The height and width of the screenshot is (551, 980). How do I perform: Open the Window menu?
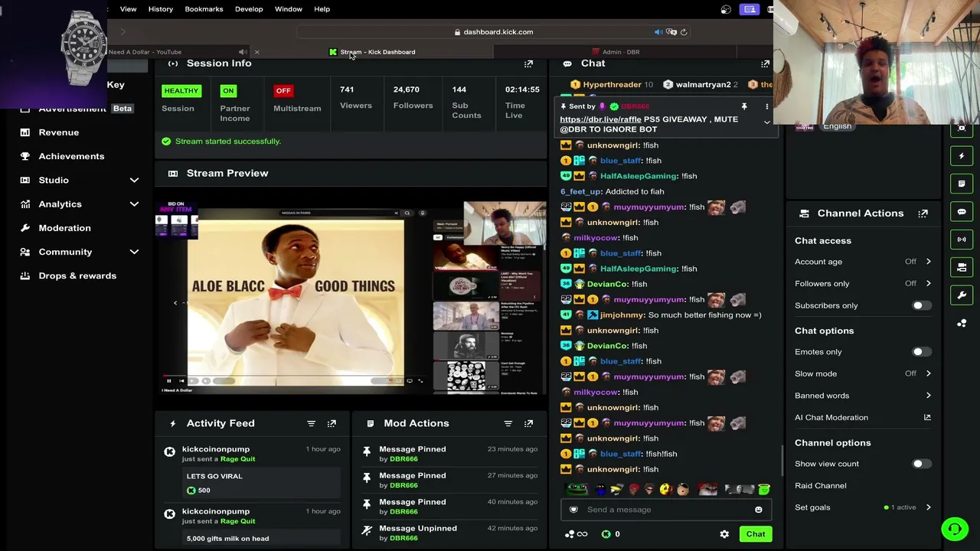click(289, 9)
